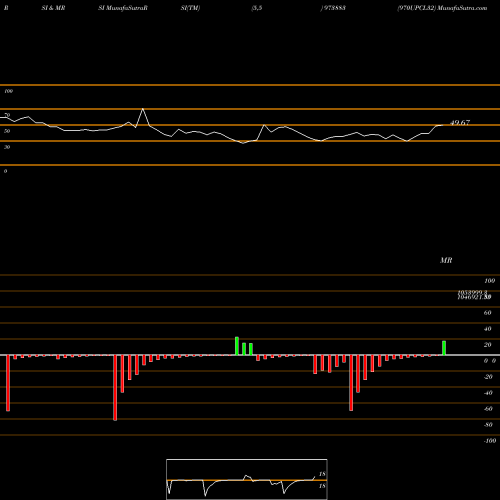This screenshot has width=500, height=500.
Task: Click the rightmost green histogram bar
Action: (x=444, y=348)
